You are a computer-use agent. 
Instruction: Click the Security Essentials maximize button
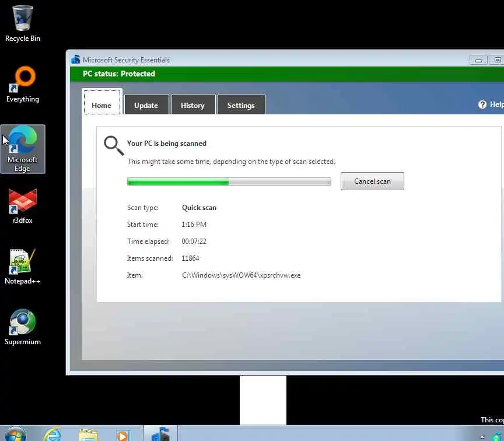click(497, 60)
